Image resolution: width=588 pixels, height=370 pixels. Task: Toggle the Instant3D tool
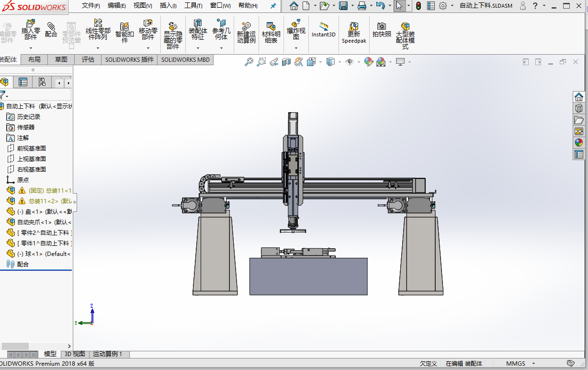click(324, 29)
